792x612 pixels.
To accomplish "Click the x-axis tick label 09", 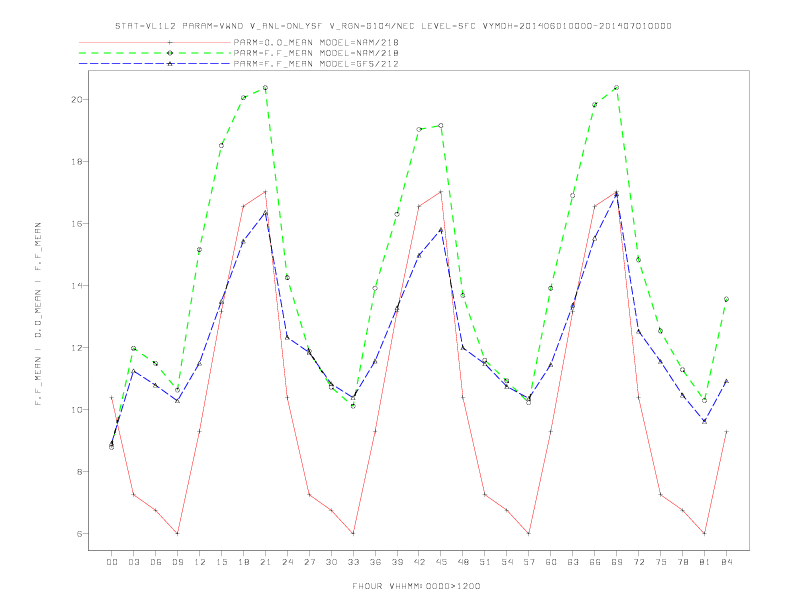I will [x=177, y=562].
